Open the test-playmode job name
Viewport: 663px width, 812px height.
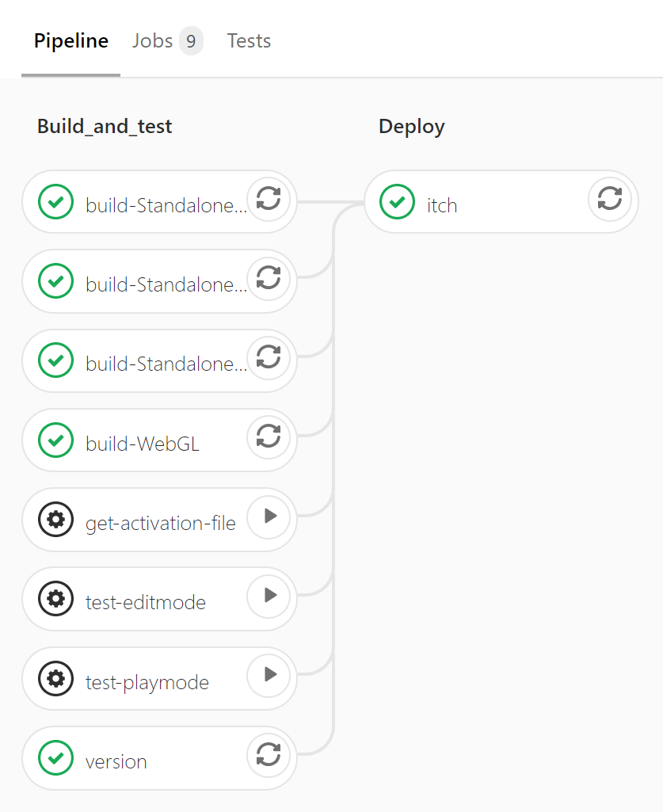[x=147, y=682]
